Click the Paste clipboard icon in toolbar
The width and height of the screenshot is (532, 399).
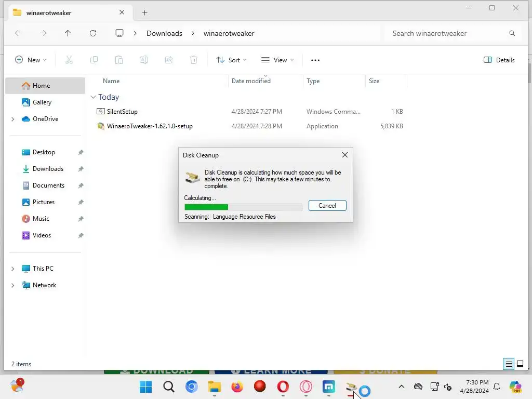119,60
